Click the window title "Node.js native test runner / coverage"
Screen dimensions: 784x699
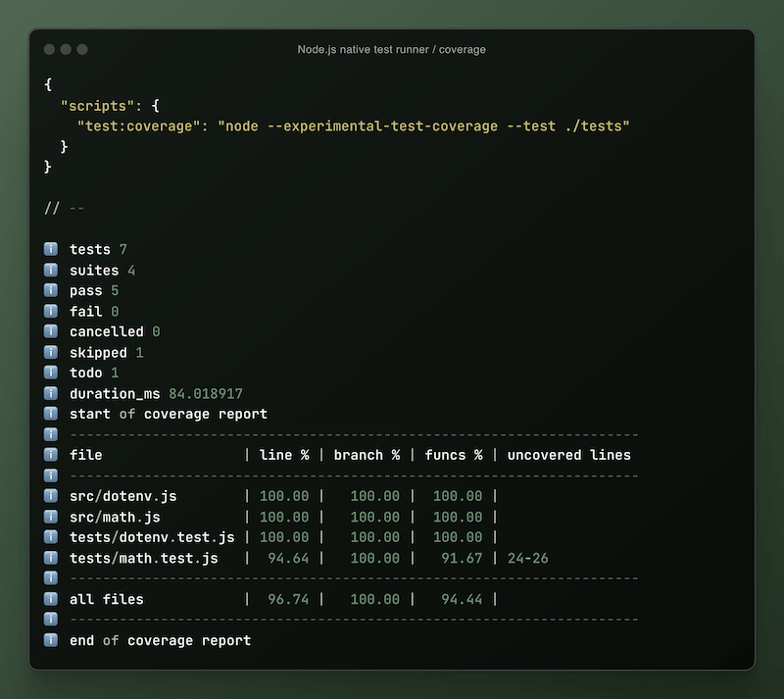pyautogui.click(x=391, y=49)
